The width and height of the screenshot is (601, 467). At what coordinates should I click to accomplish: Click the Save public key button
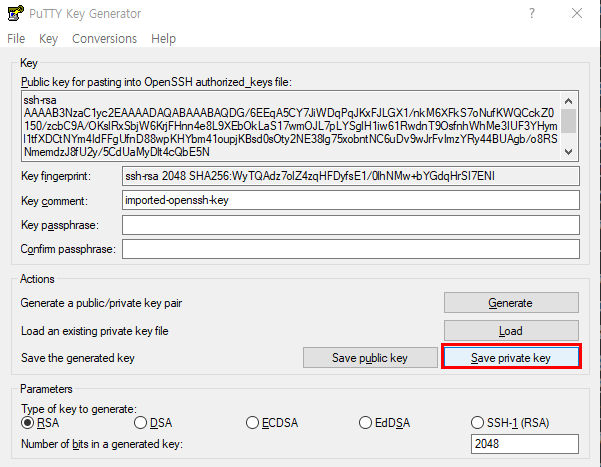(370, 358)
